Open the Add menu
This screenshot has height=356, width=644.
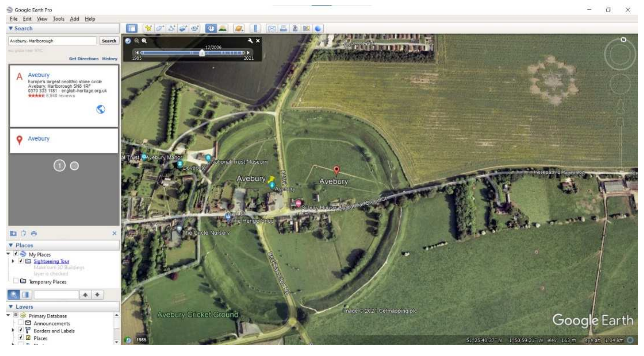(x=74, y=19)
